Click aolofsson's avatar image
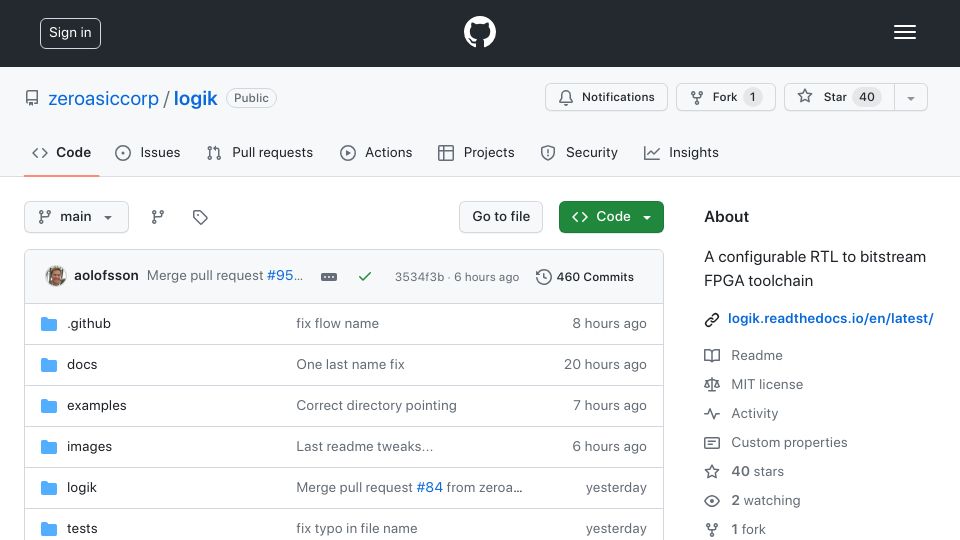The height and width of the screenshot is (540, 960). tap(56, 276)
